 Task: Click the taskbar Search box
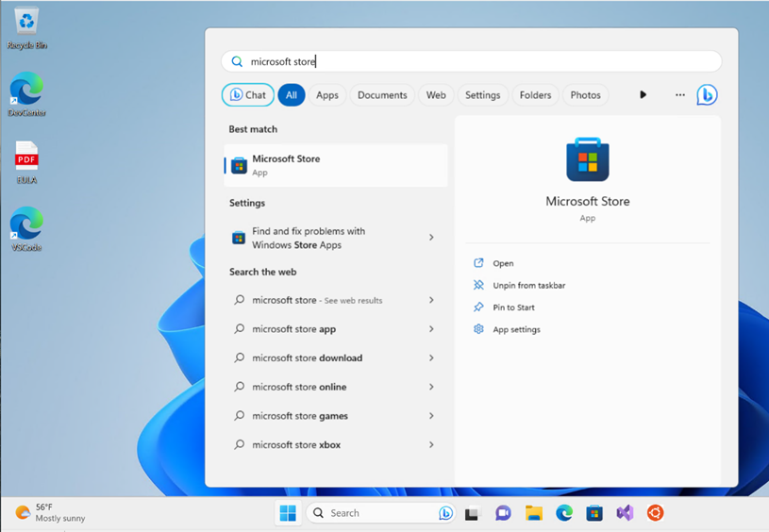(381, 513)
